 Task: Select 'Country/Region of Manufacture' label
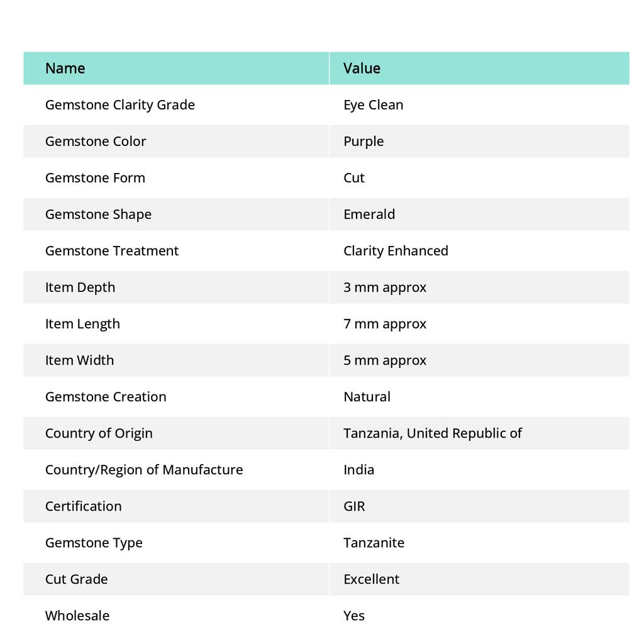[144, 469]
